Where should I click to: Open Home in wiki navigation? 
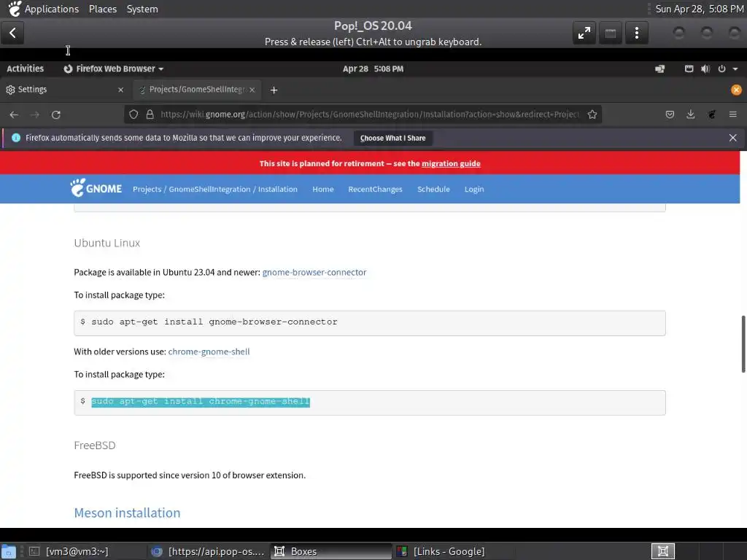tap(323, 189)
